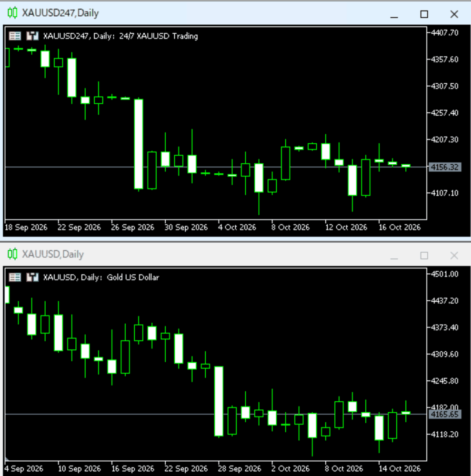Click the 12 Oct 2026 date label

346,228
